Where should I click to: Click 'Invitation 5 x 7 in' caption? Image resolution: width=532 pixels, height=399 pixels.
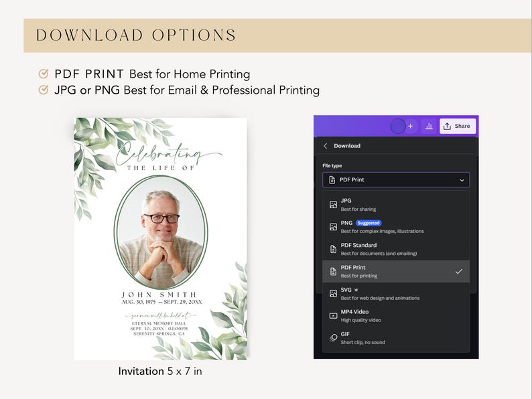pyautogui.click(x=160, y=371)
